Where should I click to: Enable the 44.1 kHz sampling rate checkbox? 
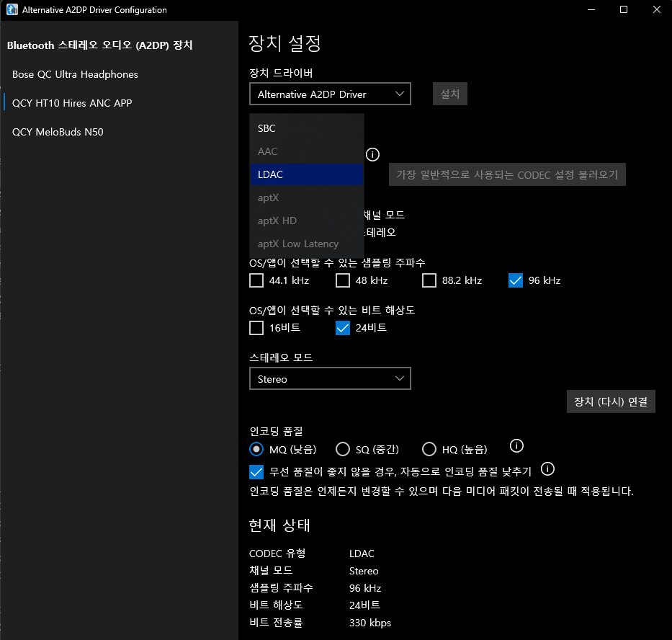point(256,280)
